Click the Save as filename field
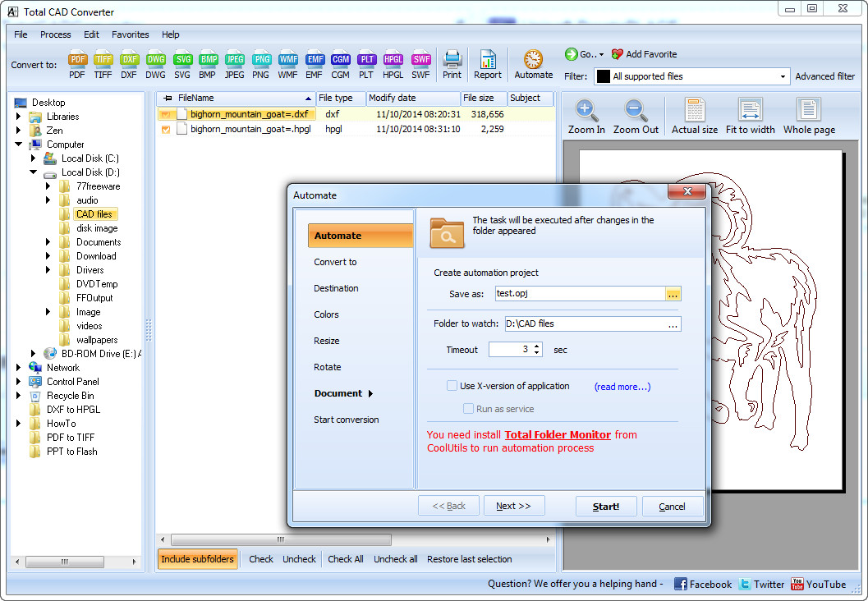This screenshot has width=868, height=601. click(580, 293)
